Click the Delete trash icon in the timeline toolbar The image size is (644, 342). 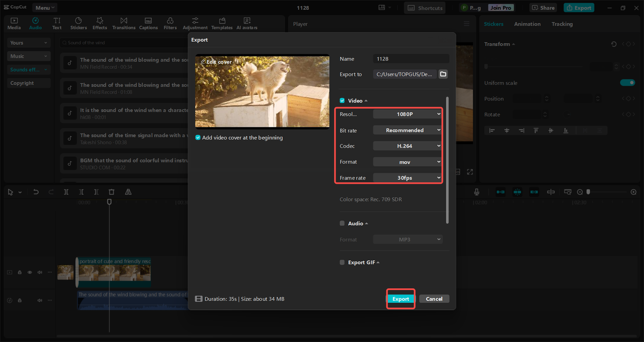pyautogui.click(x=112, y=192)
